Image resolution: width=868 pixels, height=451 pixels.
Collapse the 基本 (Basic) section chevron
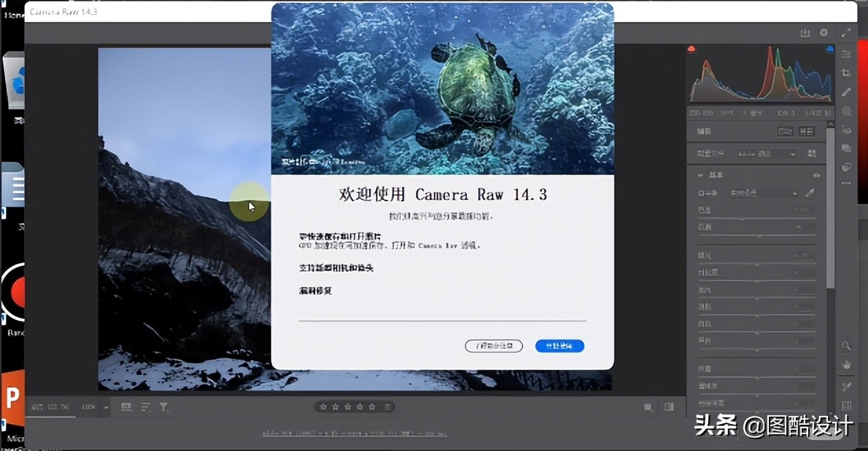click(700, 175)
